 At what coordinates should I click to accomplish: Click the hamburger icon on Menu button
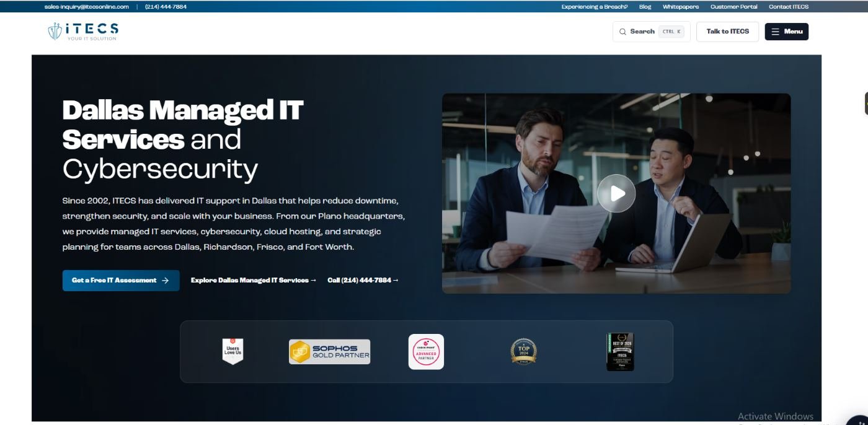coord(775,32)
